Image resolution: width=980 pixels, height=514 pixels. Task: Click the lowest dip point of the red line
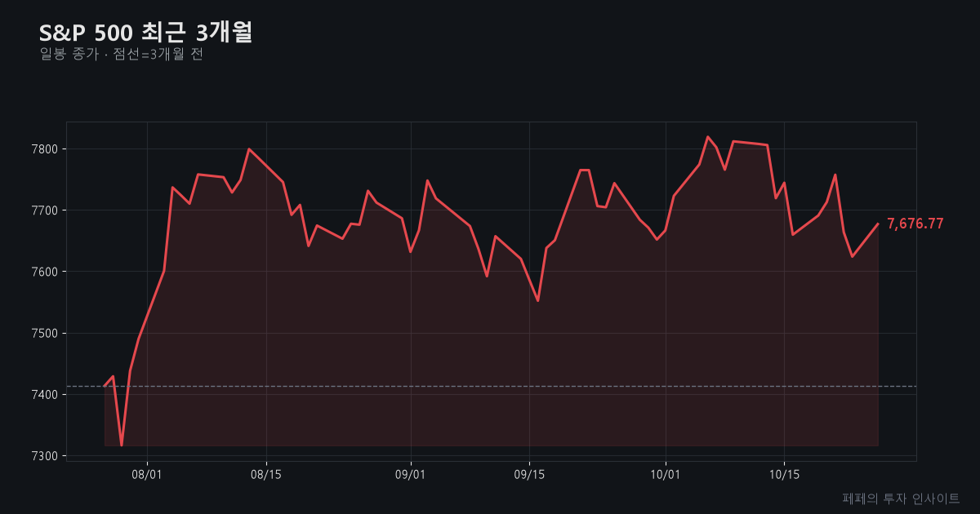click(122, 445)
